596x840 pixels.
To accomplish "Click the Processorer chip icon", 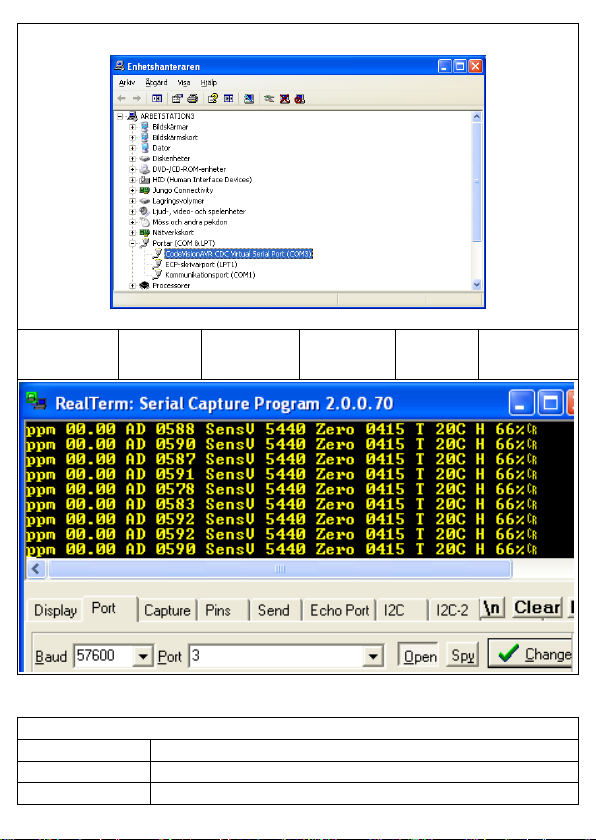I will click(145, 286).
